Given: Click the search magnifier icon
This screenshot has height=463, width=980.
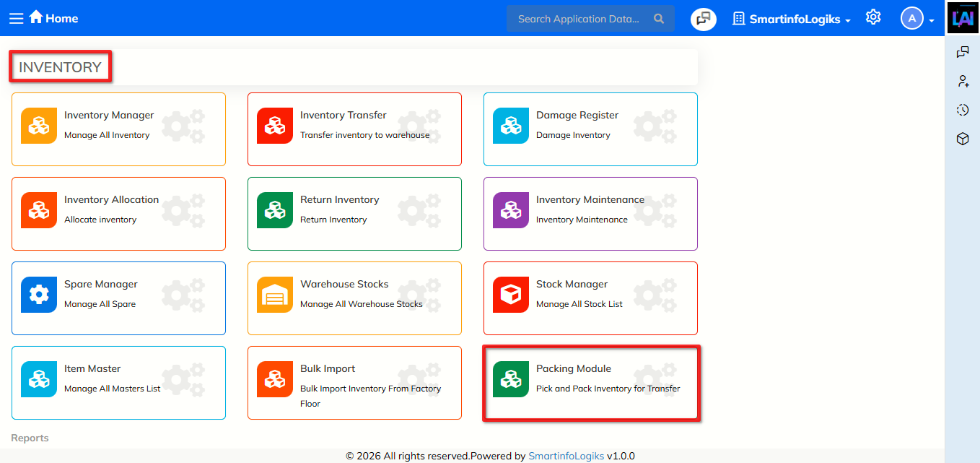Looking at the screenshot, I should point(659,19).
